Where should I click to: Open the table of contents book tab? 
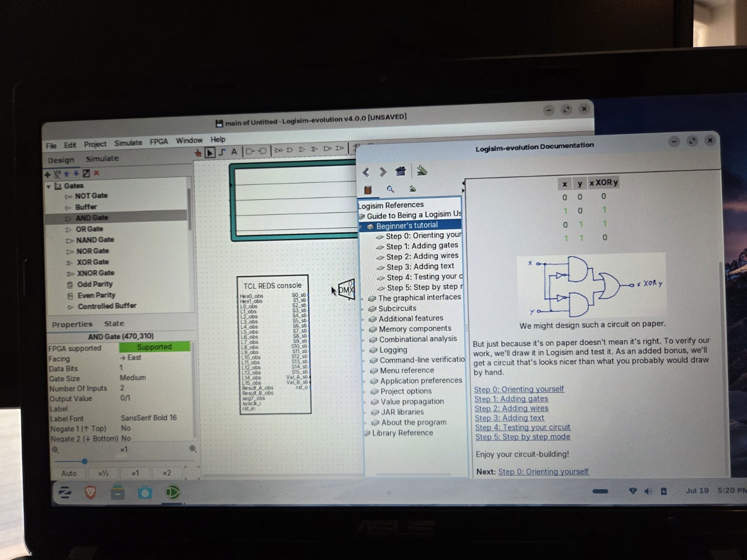(x=368, y=190)
